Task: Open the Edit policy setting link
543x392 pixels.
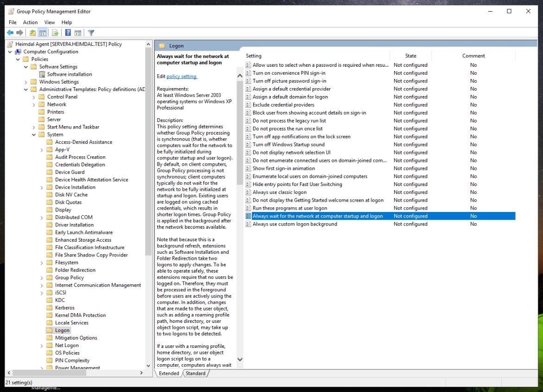Action: (181, 76)
